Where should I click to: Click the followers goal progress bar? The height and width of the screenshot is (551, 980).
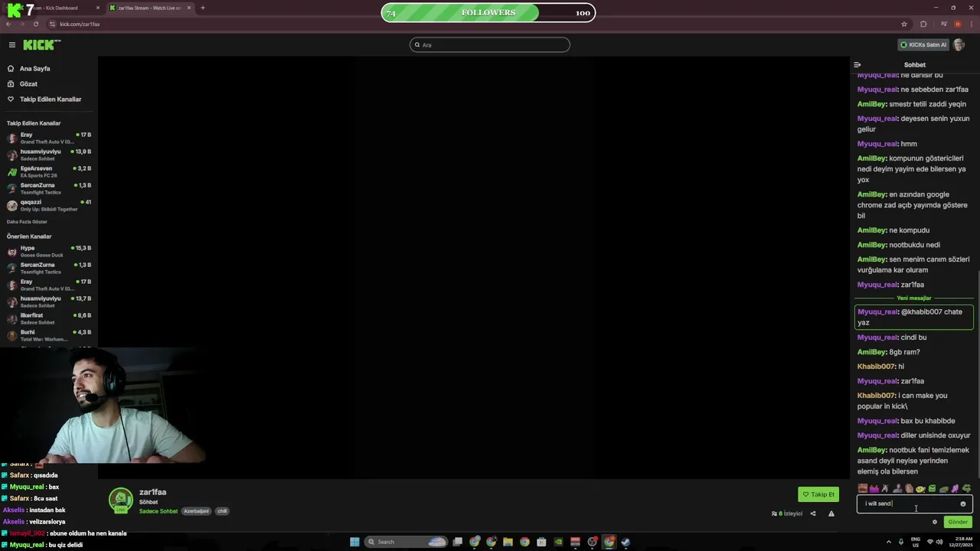488,12
